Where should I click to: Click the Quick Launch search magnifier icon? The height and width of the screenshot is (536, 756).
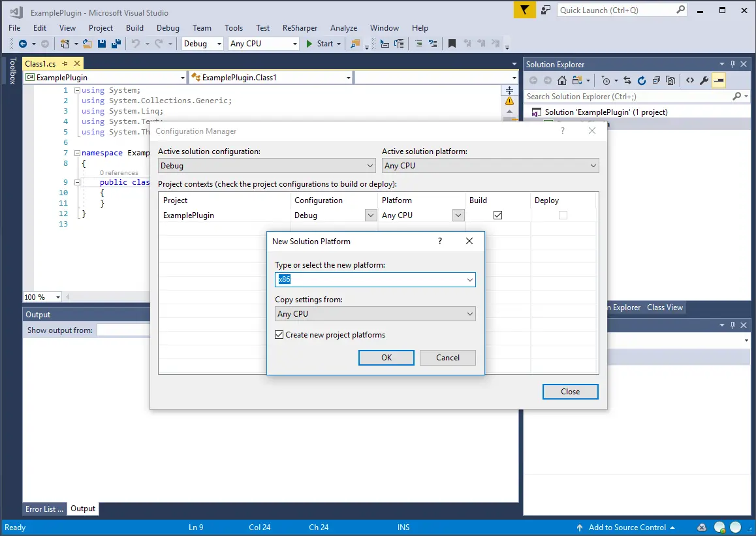point(680,10)
